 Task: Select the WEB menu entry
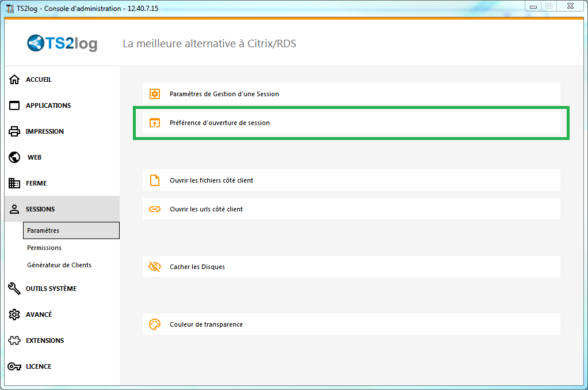click(x=62, y=157)
